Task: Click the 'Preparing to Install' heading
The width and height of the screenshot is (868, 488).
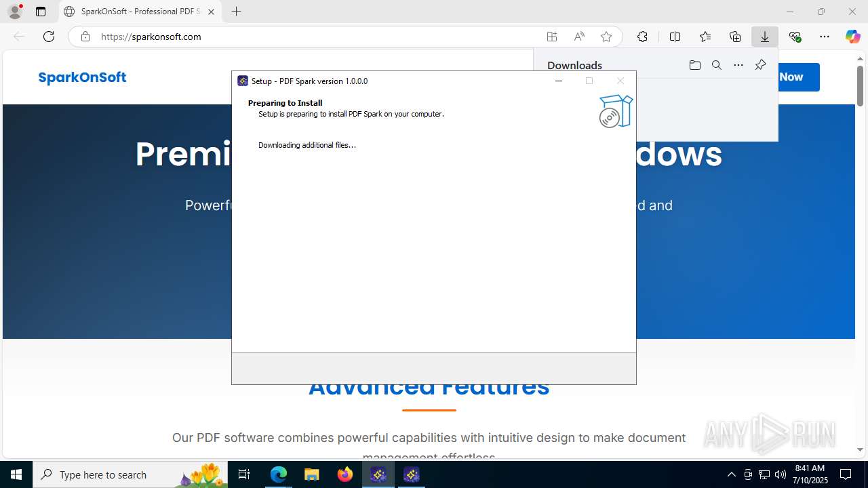Action: pos(285,103)
